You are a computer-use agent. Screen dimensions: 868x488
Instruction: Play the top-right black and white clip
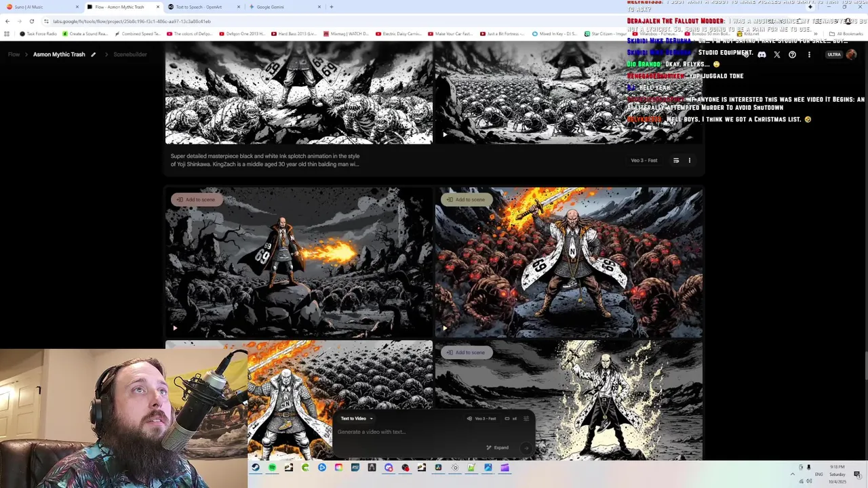(445, 134)
